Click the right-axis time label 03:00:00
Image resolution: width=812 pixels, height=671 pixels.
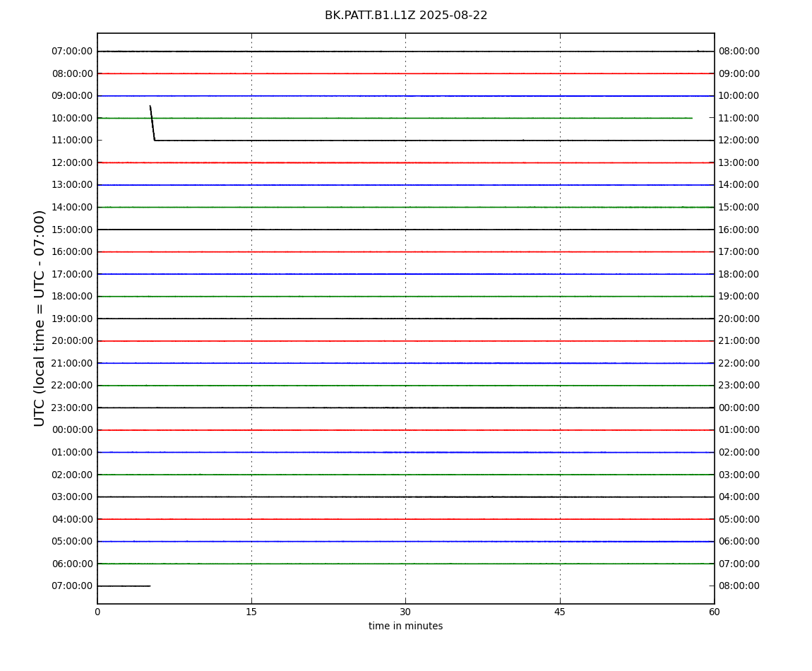pyautogui.click(x=739, y=475)
